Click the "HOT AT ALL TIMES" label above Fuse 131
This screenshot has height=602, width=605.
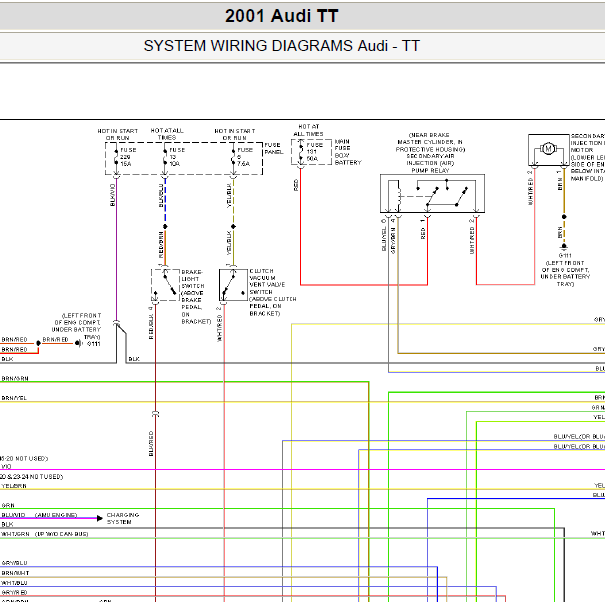(x=308, y=130)
